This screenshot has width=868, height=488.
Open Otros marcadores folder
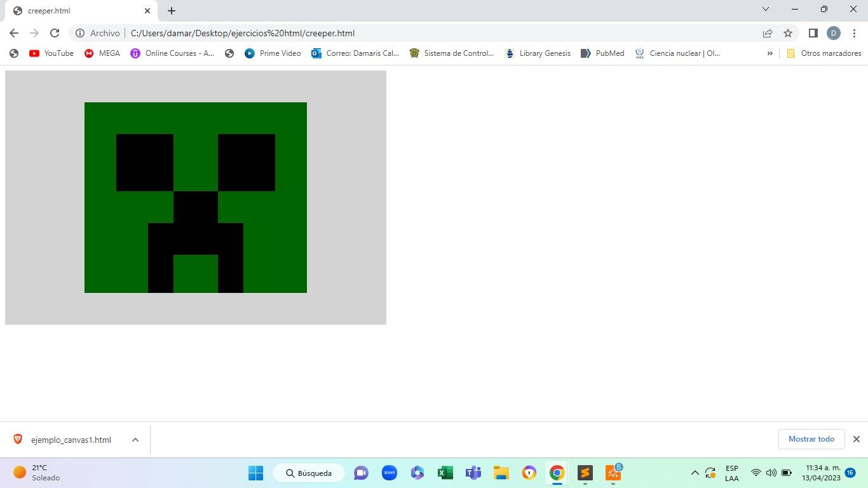(824, 53)
